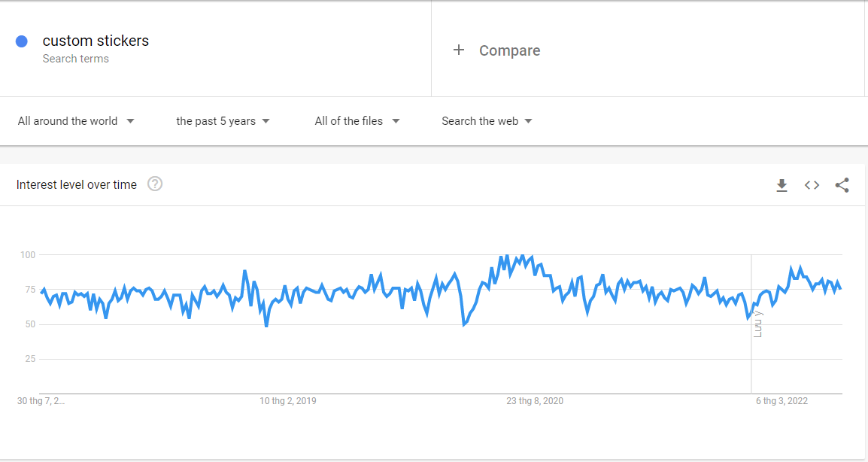Click the 25 value on the y-axis
Image resolution: width=868 pixels, height=462 pixels.
(30, 358)
